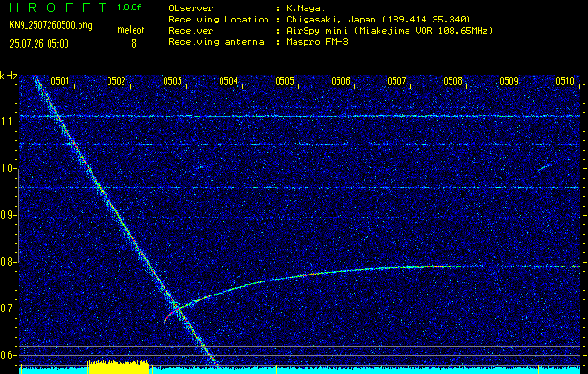Click the 0502 time marker
The width and height of the screenshot is (588, 374).
click(116, 81)
